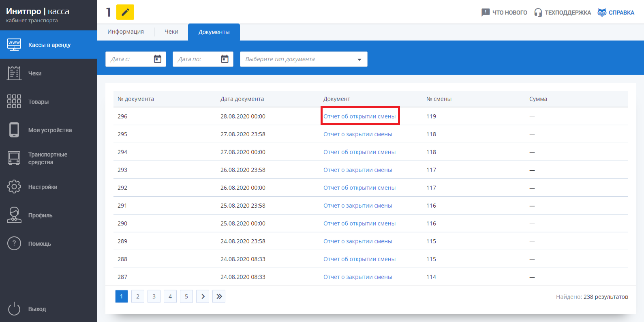Image resolution: width=644 pixels, height=322 pixels.
Task: Click the 'Дата по' date input field
Action: tap(203, 59)
